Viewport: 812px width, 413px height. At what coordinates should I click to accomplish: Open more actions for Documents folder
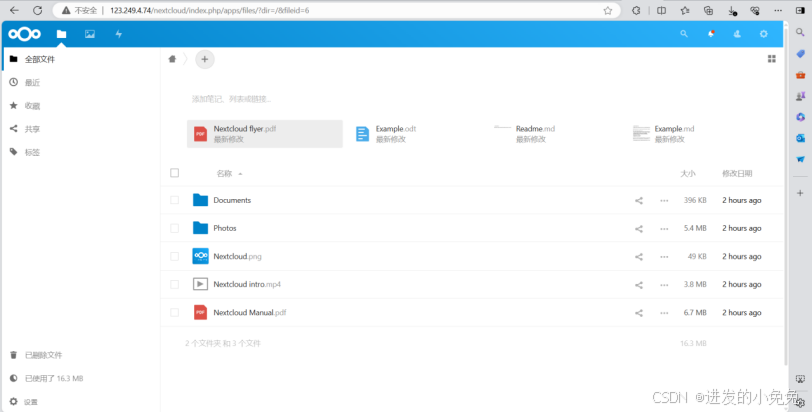click(664, 200)
